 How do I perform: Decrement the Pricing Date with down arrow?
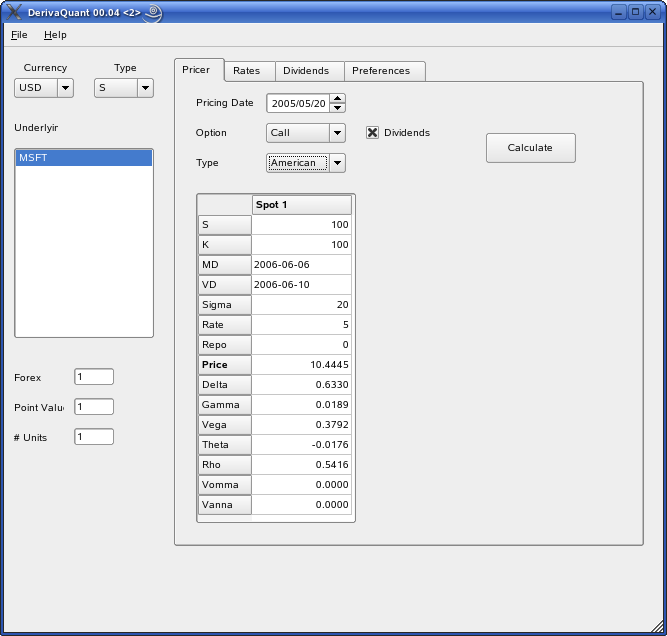coord(338,108)
